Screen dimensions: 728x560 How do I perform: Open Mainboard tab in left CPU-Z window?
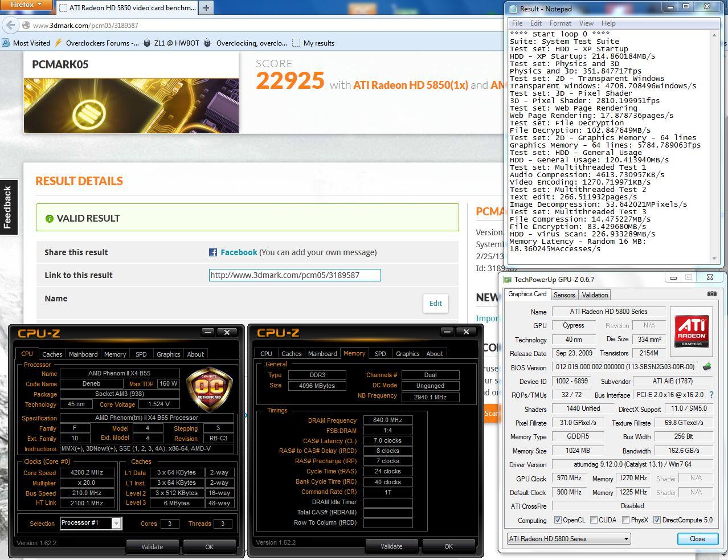[x=83, y=354]
